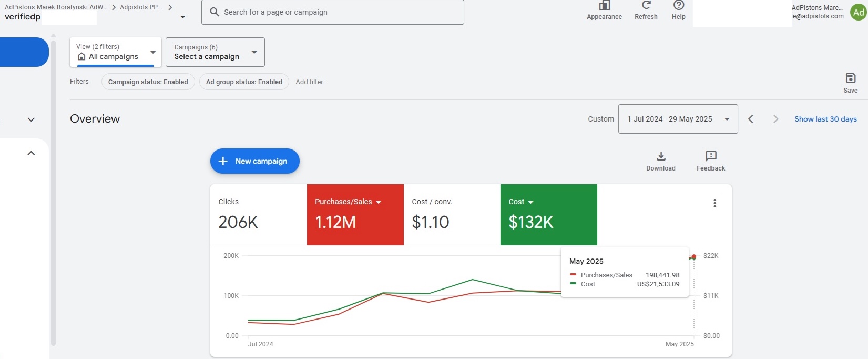Select the red Purchases/Sales metric card

click(355, 215)
